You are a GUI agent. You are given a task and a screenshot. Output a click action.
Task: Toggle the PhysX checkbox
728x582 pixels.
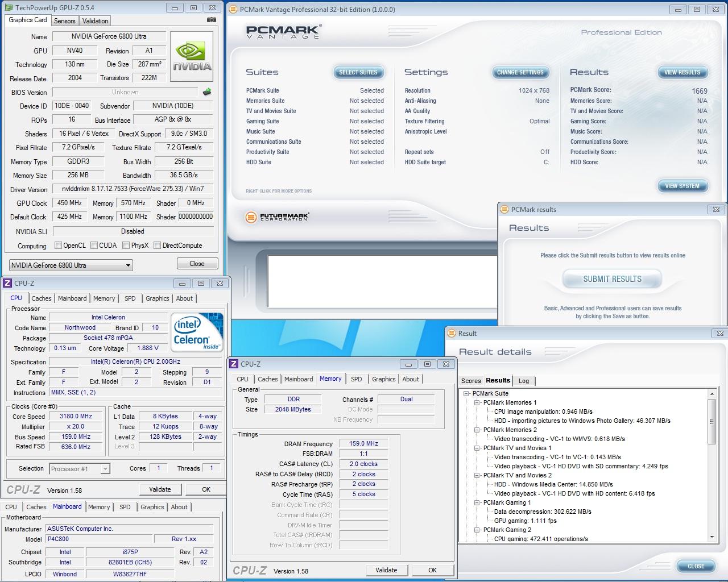[126, 246]
